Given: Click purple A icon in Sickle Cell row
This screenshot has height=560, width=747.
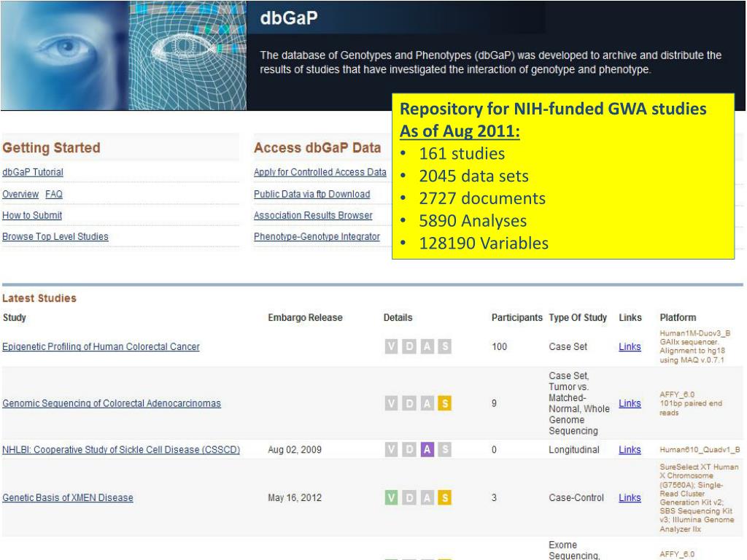Looking at the screenshot, I should pyautogui.click(x=427, y=449).
